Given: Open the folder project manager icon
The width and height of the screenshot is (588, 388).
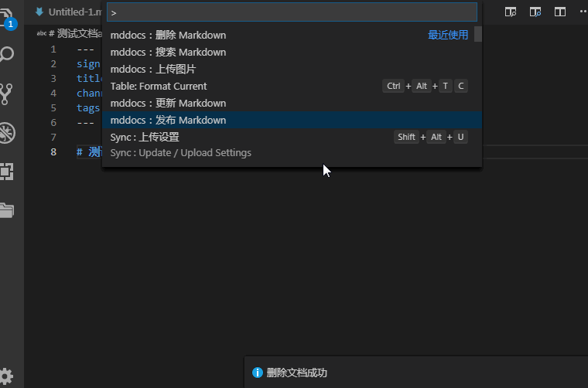Looking at the screenshot, I should tap(7, 210).
